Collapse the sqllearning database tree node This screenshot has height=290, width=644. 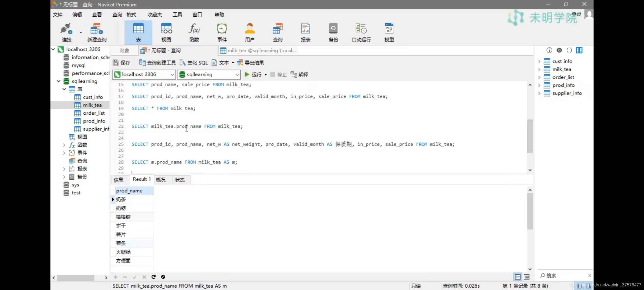58,81
